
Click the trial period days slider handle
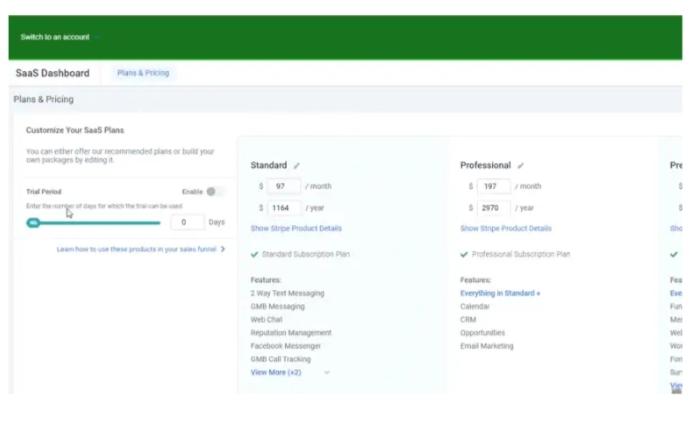(x=33, y=223)
